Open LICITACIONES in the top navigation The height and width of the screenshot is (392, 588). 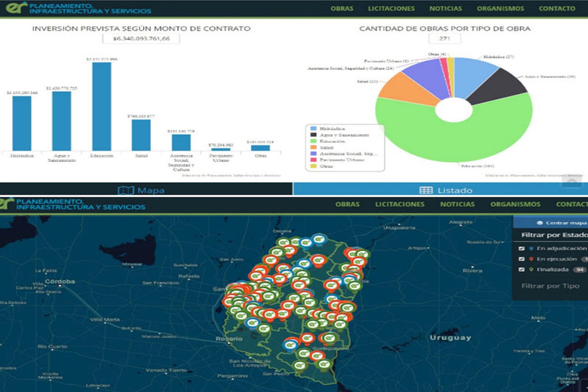pyautogui.click(x=391, y=9)
